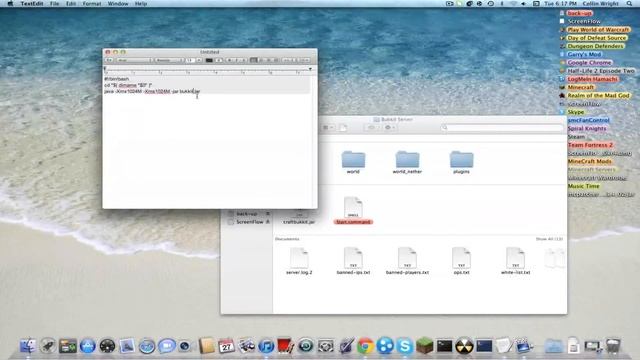Open App Store from the Dock
640x360 pixels.
[x=87, y=346]
